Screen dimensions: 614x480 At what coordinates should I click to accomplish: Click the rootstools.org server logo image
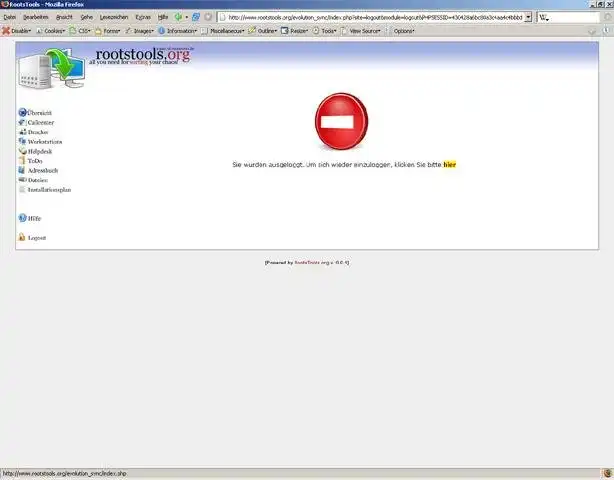point(51,69)
